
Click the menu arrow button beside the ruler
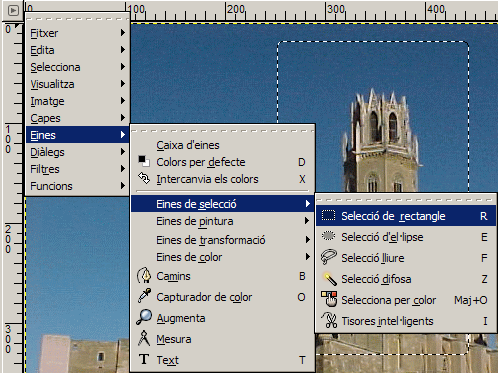[x=13, y=10]
